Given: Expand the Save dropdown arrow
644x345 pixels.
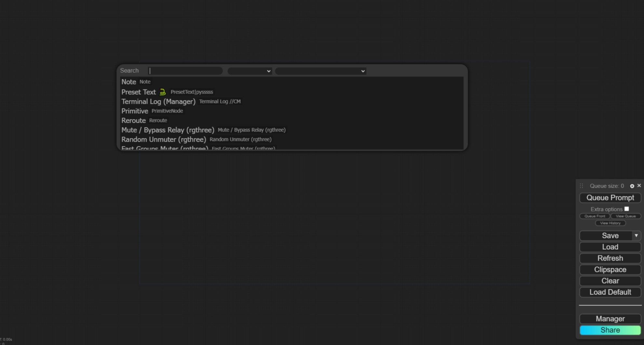Looking at the screenshot, I should tap(636, 236).
